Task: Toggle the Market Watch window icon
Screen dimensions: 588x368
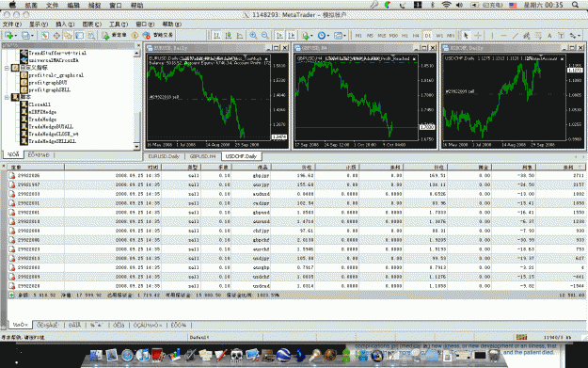Action: click(44, 35)
